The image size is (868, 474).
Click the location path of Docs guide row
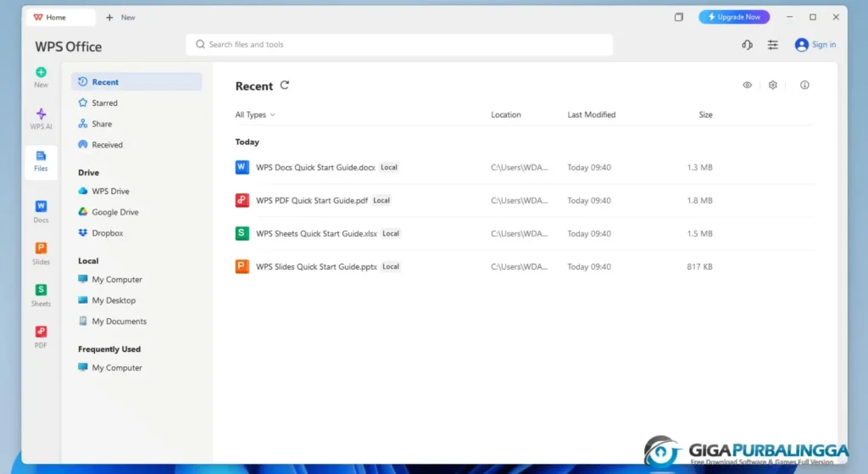[x=520, y=167]
